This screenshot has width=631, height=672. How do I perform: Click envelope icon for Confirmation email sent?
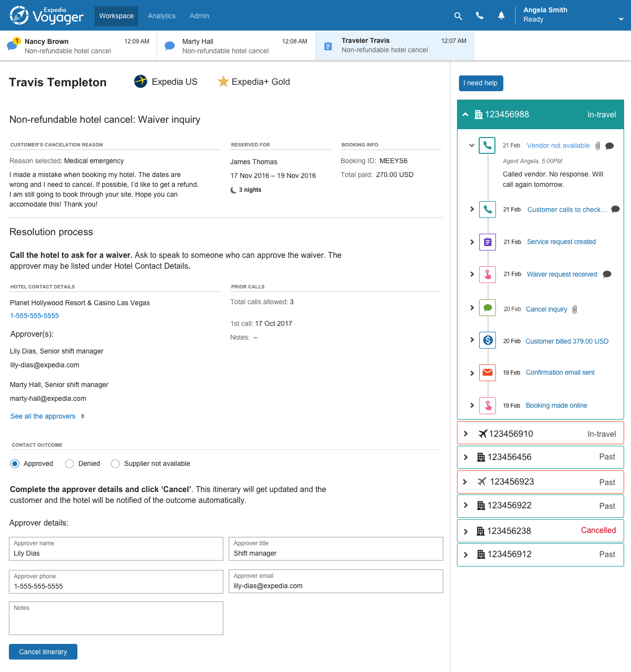click(x=488, y=373)
